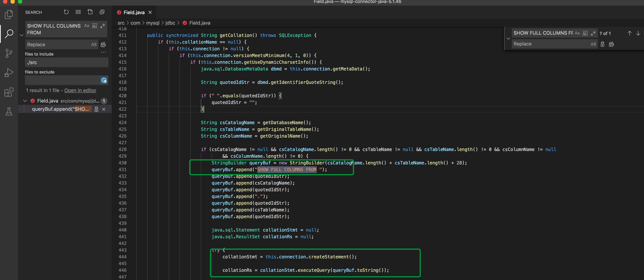This screenshot has height=280, width=644.
Task: Open the Testing flask view
Action: pyautogui.click(x=9, y=112)
